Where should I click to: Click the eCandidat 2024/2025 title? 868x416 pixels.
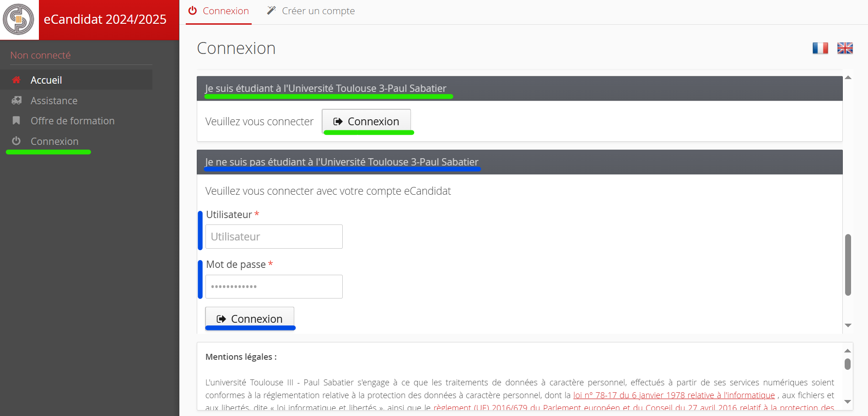[105, 19]
